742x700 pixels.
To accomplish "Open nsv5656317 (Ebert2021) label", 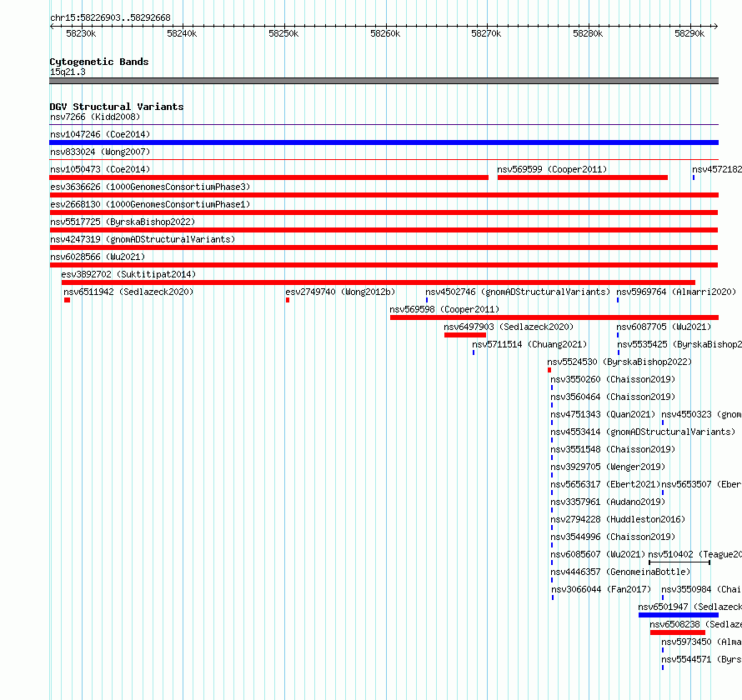I will click(605, 484).
